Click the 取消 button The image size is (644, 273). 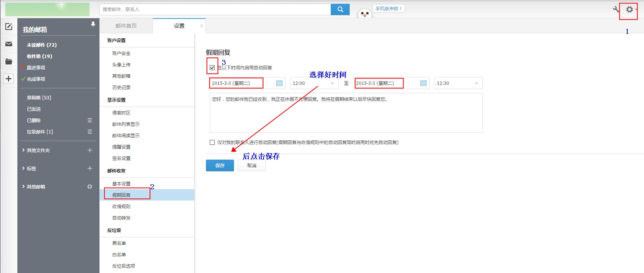click(252, 166)
